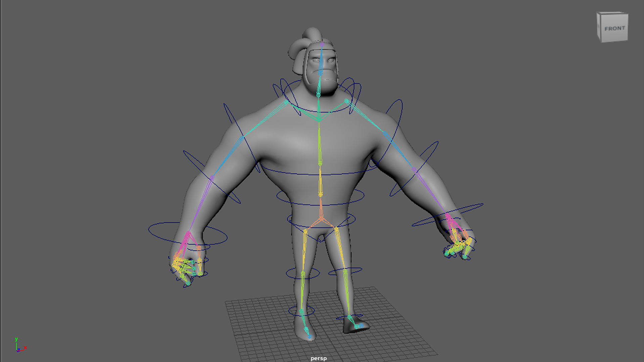The height and width of the screenshot is (362, 644).
Task: Select the character's right knee joint
Action: (303, 274)
